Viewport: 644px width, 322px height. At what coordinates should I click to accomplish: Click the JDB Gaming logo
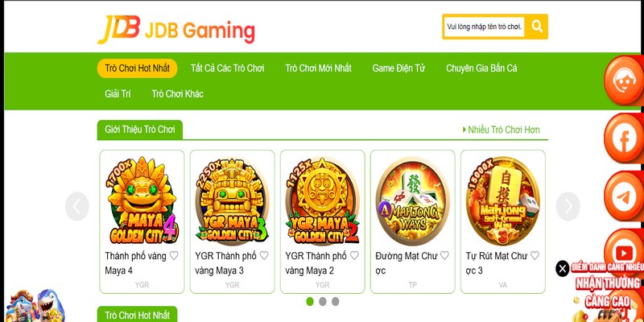coord(176,30)
